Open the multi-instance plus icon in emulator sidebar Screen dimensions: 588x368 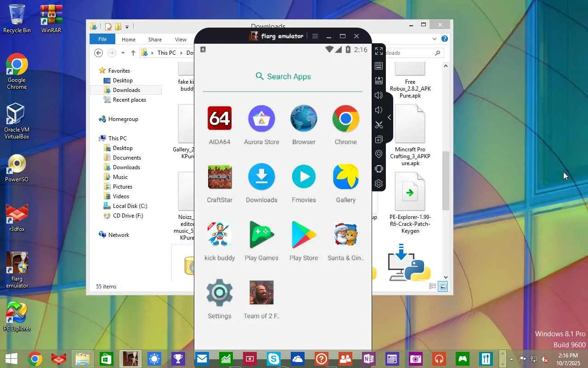point(379,139)
